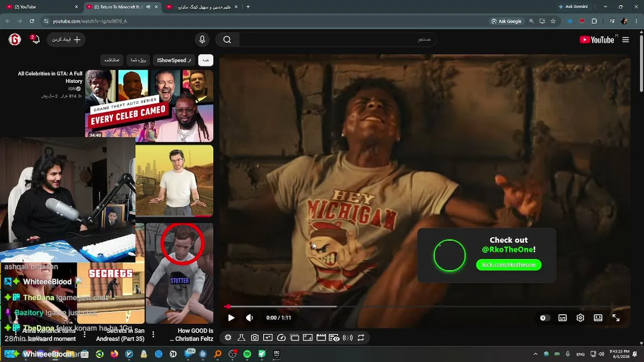This screenshot has width=644, height=362.
Task: Click the magnifier search button
Action: point(227,40)
